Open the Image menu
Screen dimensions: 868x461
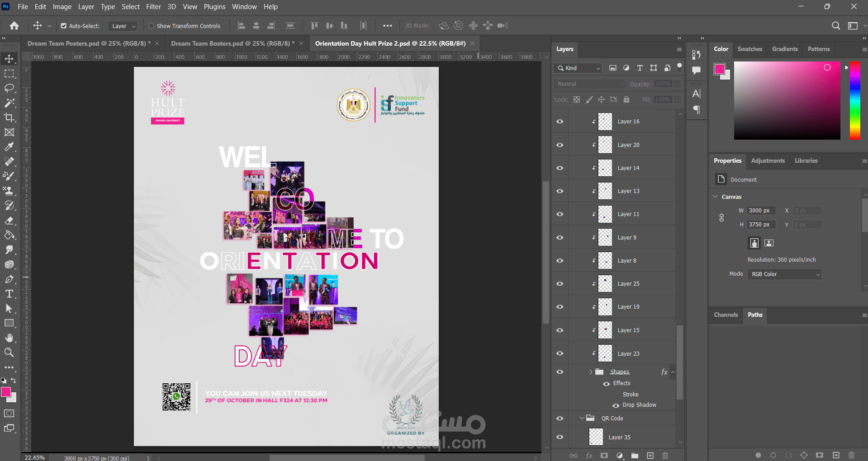pyautogui.click(x=62, y=7)
